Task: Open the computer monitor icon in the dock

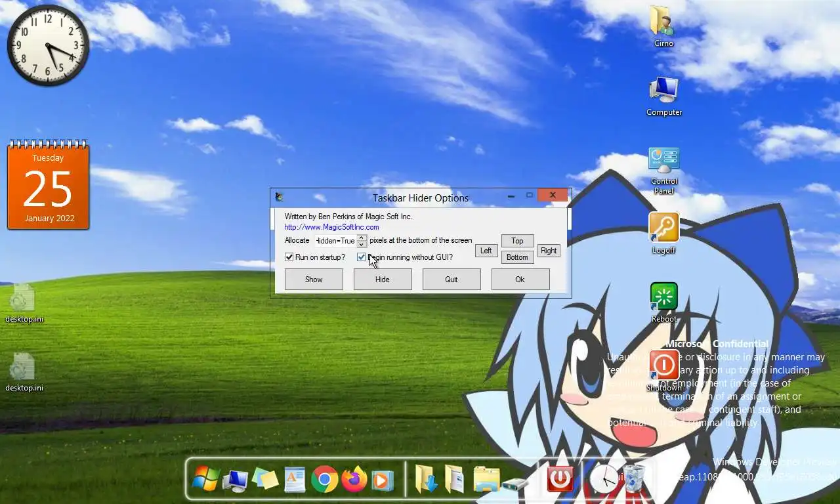Action: [x=235, y=481]
